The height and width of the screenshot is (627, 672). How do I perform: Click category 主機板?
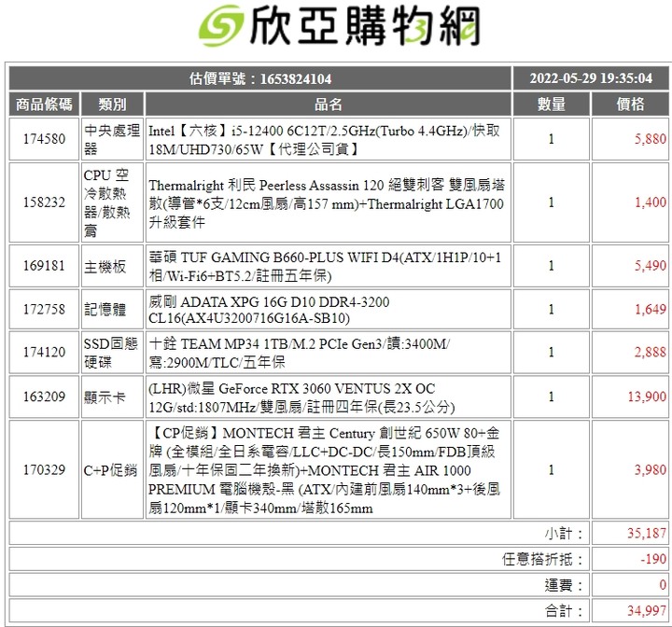(x=105, y=267)
